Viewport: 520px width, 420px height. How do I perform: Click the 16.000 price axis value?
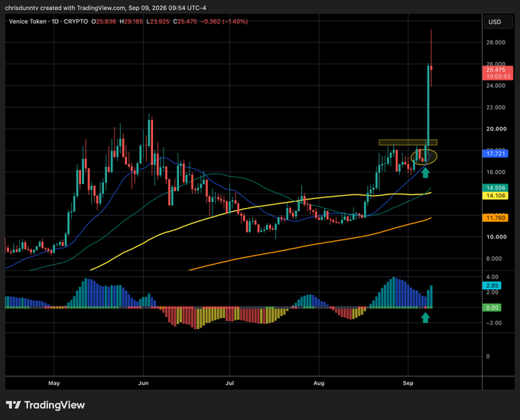(x=496, y=172)
